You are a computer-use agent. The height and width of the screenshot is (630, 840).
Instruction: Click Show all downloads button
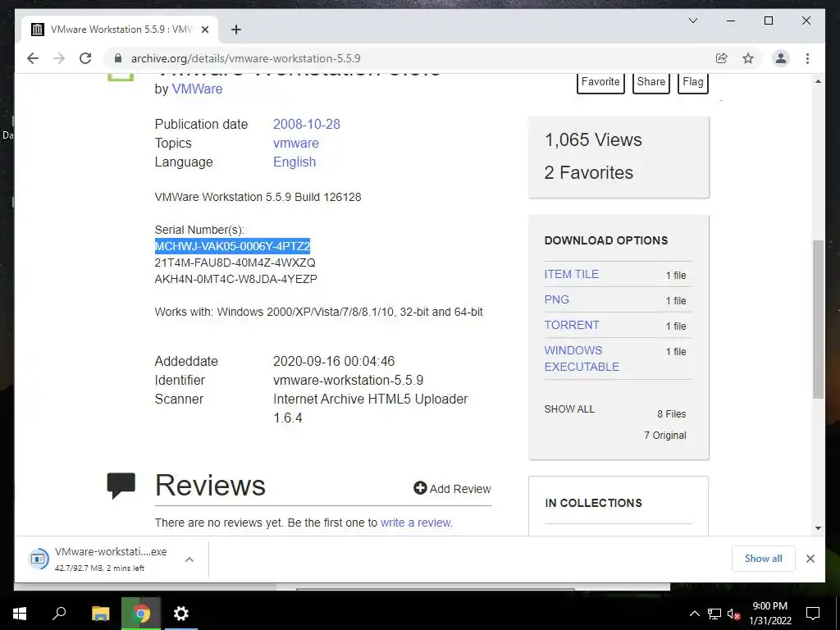pyautogui.click(x=764, y=559)
